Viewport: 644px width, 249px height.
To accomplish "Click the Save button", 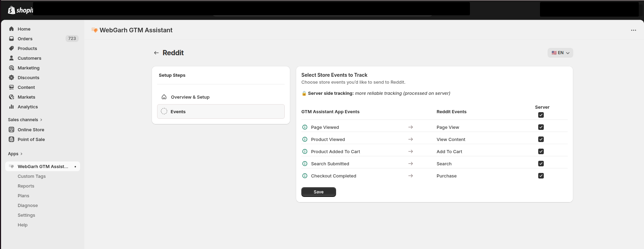I will [319, 192].
